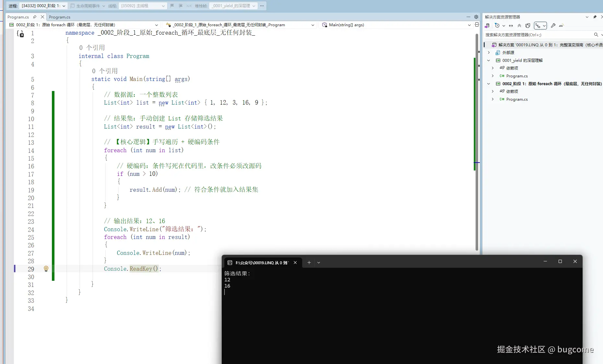Image resolution: width=603 pixels, height=364 pixels.
Task: Click pending changes filter icon
Action: (x=497, y=26)
